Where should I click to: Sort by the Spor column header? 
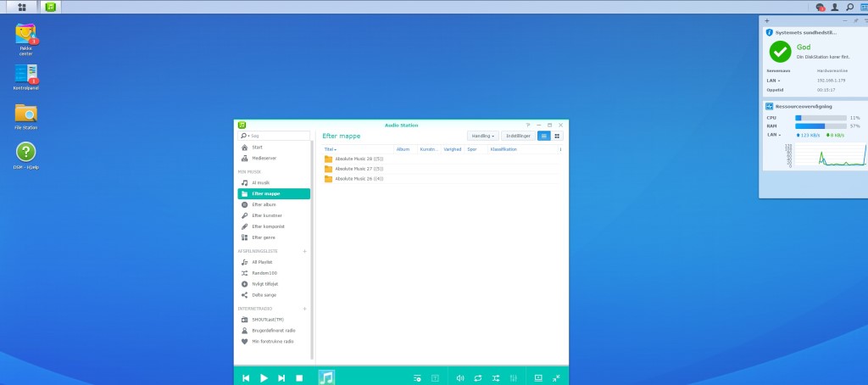[472, 149]
